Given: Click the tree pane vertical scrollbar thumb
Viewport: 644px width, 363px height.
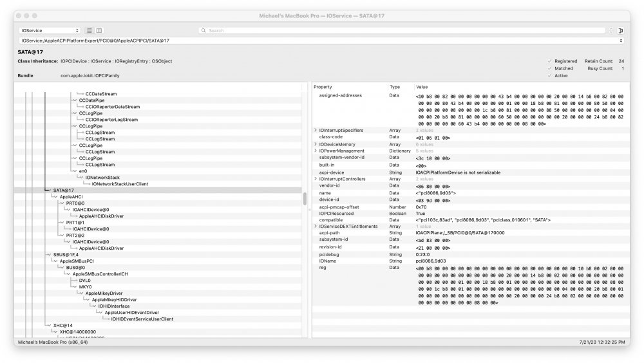Looking at the screenshot, I should pos(305,199).
